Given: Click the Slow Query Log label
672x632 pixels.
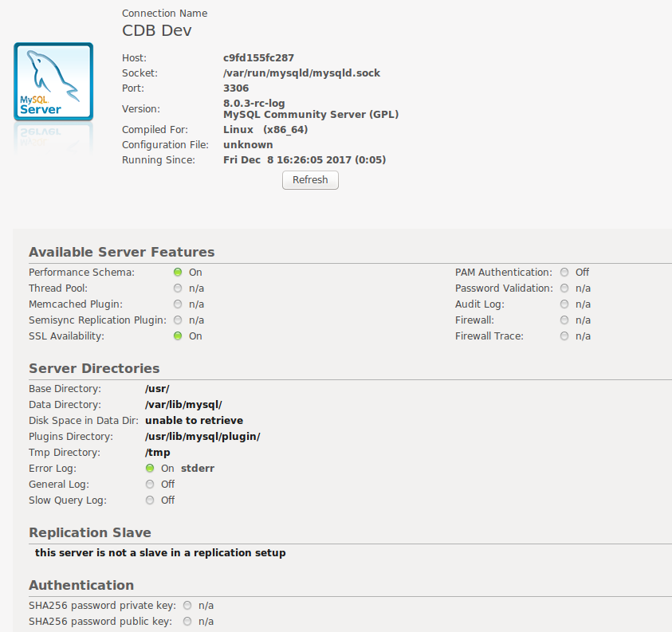Looking at the screenshot, I should click(68, 500).
